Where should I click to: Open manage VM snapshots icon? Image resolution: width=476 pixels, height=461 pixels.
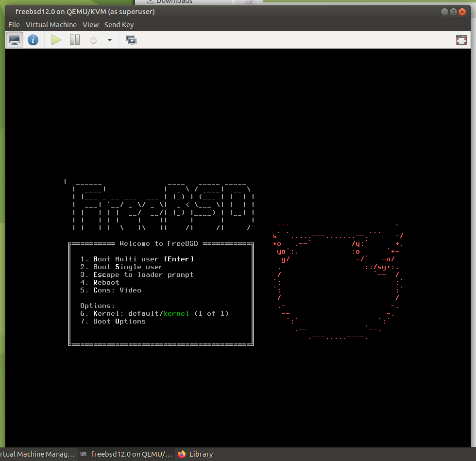(132, 40)
